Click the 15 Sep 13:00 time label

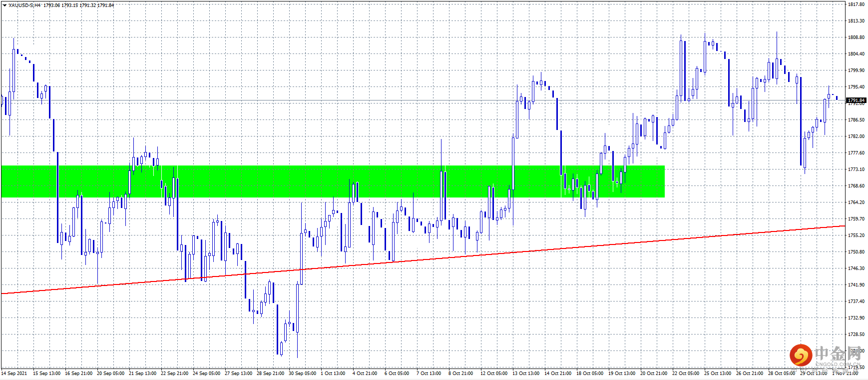46,373
